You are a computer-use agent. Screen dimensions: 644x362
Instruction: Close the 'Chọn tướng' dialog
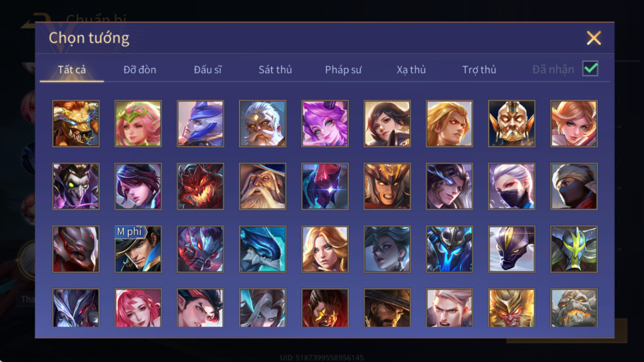pos(594,38)
